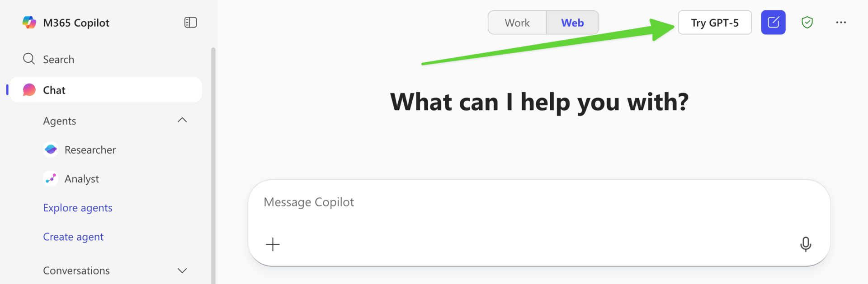Select the Chat item in sidebar
Image resolution: width=868 pixels, height=284 pixels.
coord(105,90)
